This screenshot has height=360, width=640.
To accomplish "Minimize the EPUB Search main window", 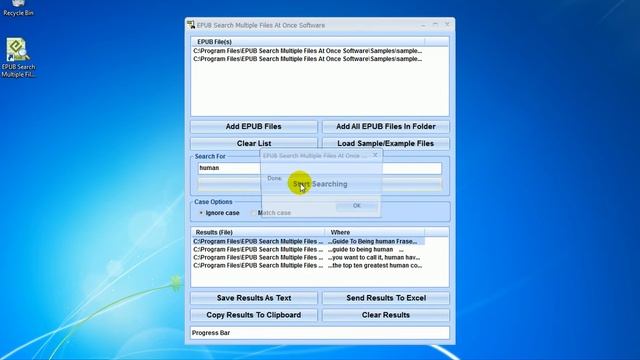I will pyautogui.click(x=424, y=25).
